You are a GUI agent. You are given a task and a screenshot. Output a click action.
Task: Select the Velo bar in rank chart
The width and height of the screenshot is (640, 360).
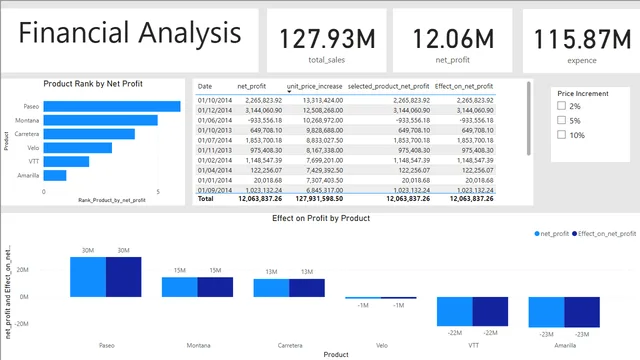[x=78, y=148]
